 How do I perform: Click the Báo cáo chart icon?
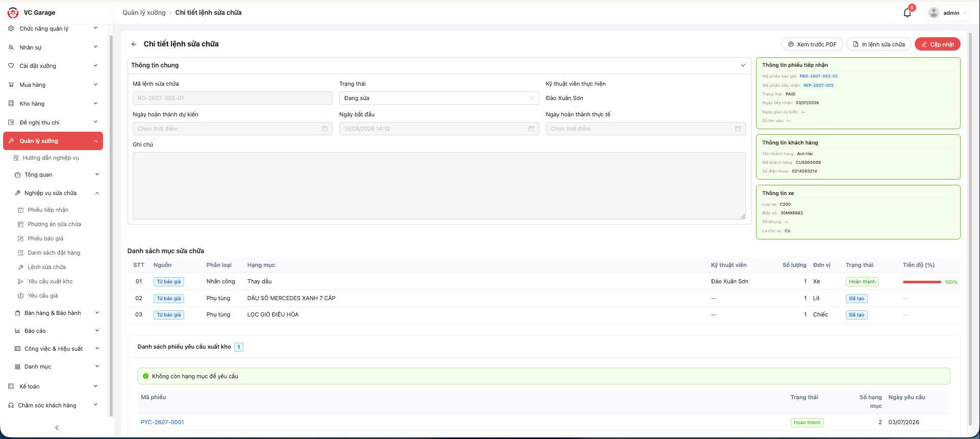coord(18,331)
